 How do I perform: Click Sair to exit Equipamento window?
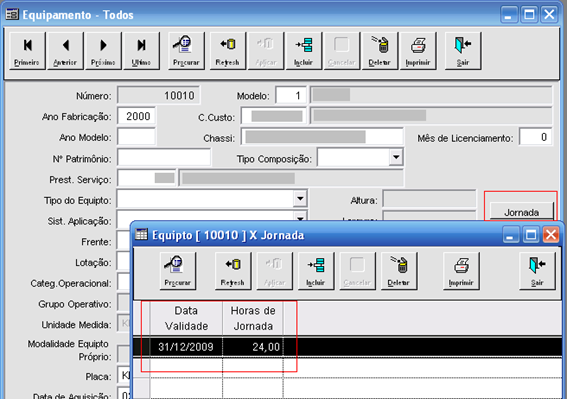[463, 51]
